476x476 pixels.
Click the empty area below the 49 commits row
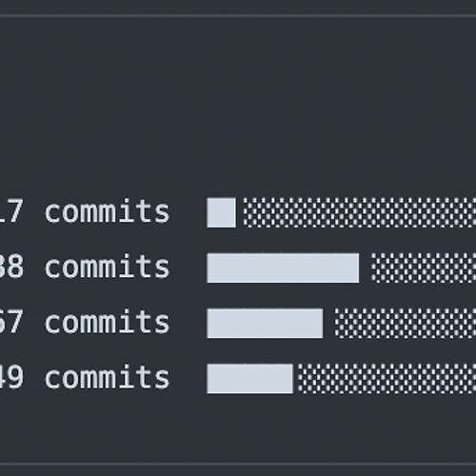coord(238,428)
